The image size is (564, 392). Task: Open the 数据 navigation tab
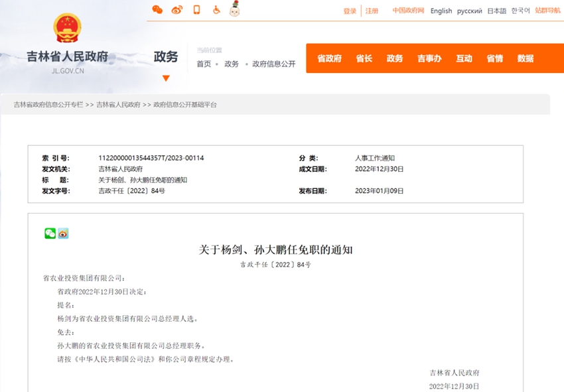[526, 58]
